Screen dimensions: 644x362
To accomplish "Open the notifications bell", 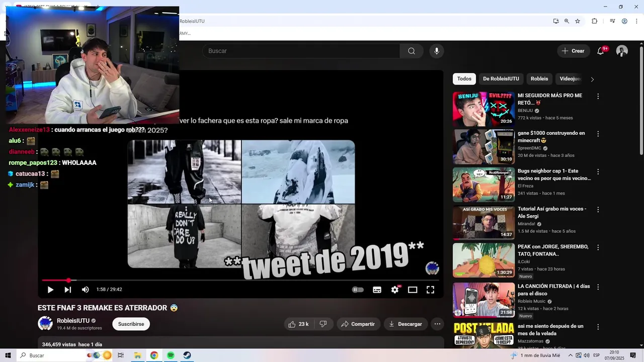I will [x=601, y=51].
